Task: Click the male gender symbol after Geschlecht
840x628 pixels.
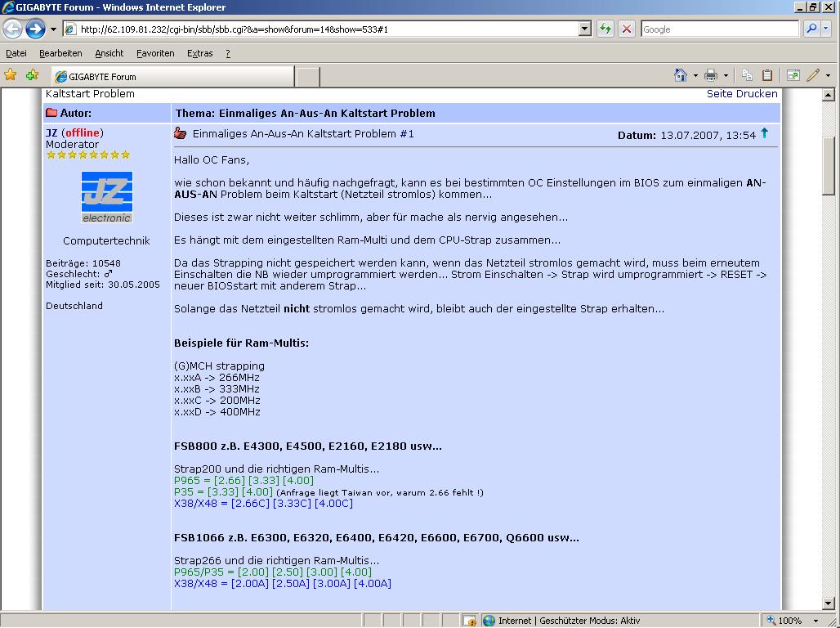Action: (x=108, y=273)
